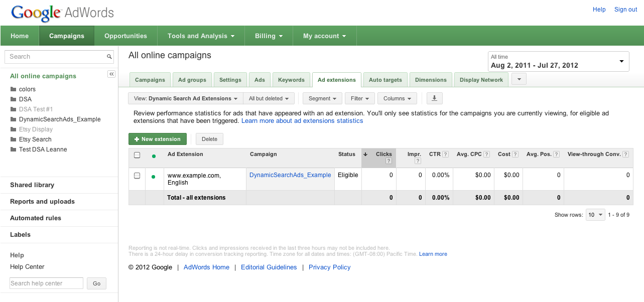Open Automated rules section
The width and height of the screenshot is (644, 302).
click(36, 218)
